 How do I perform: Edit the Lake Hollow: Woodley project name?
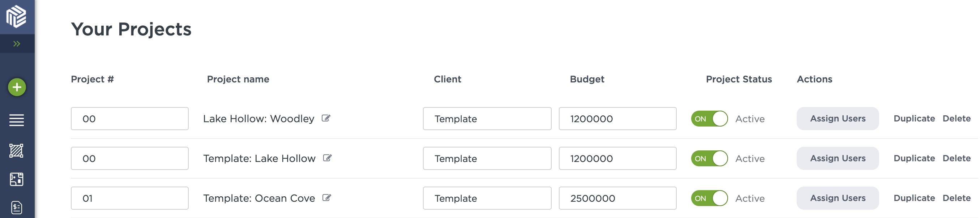coord(326,118)
